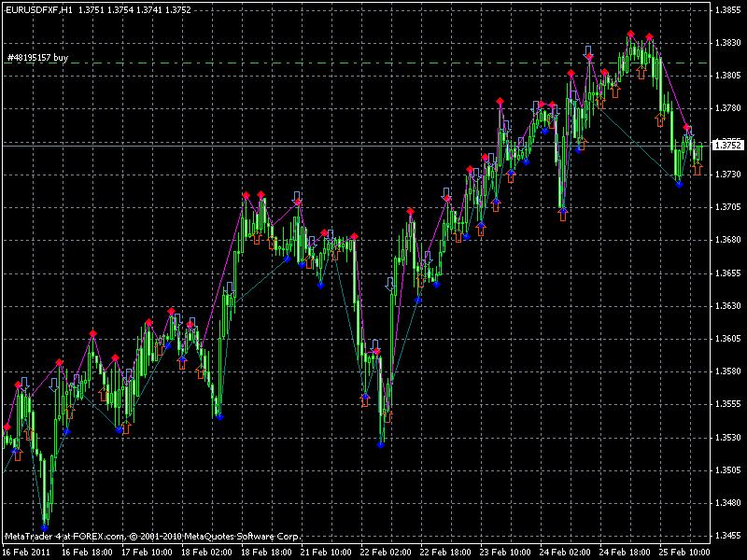Click the '23 Feb 10:00' time label
The image size is (747, 560).
(505, 553)
